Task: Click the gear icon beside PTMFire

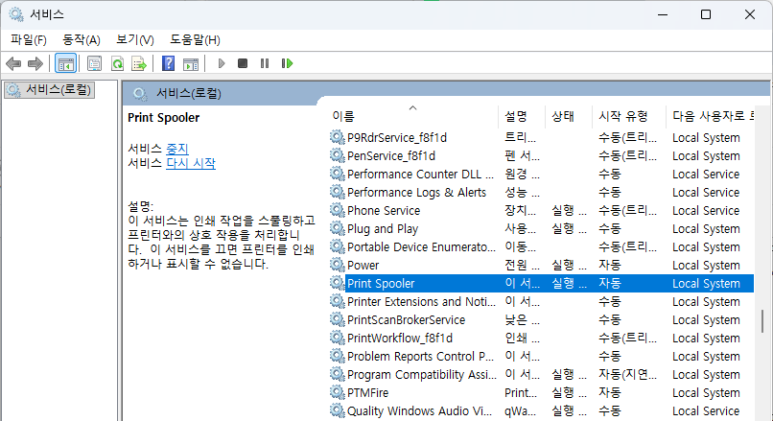Action: (337, 392)
